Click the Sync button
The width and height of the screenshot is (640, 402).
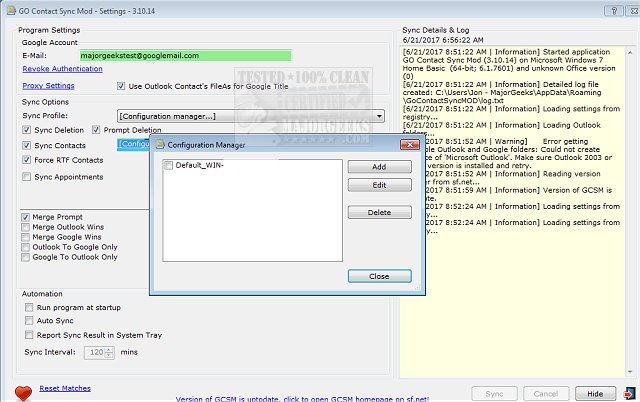click(494, 393)
